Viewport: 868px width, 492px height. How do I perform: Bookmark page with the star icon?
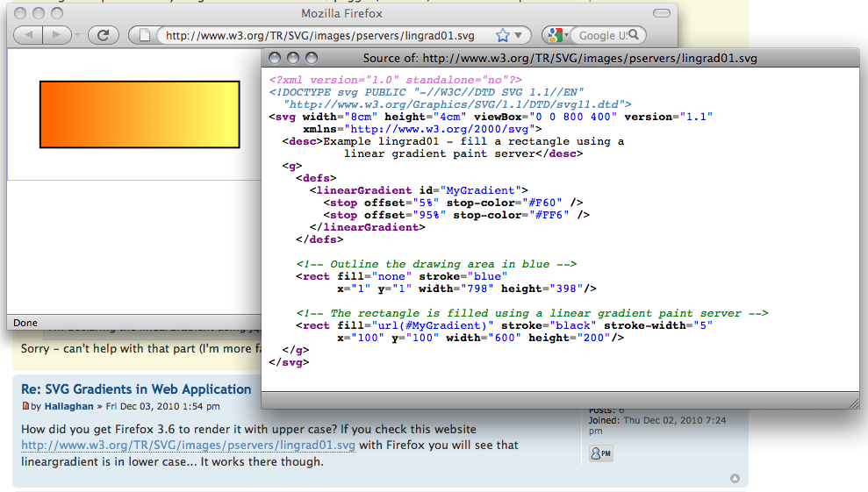[x=502, y=35]
